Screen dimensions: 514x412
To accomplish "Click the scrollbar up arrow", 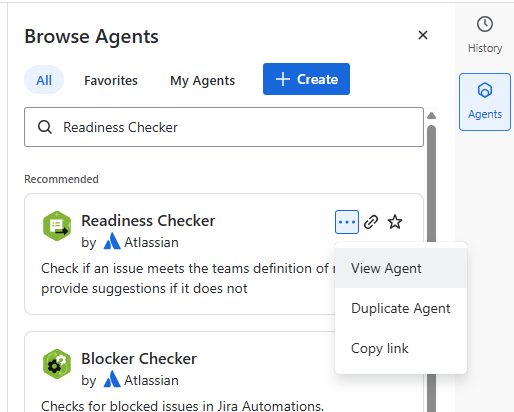I will pos(432,116).
